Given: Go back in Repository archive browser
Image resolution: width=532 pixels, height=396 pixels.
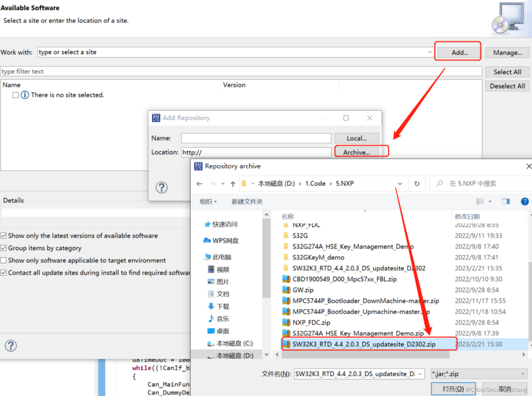Looking at the screenshot, I should pyautogui.click(x=199, y=184).
